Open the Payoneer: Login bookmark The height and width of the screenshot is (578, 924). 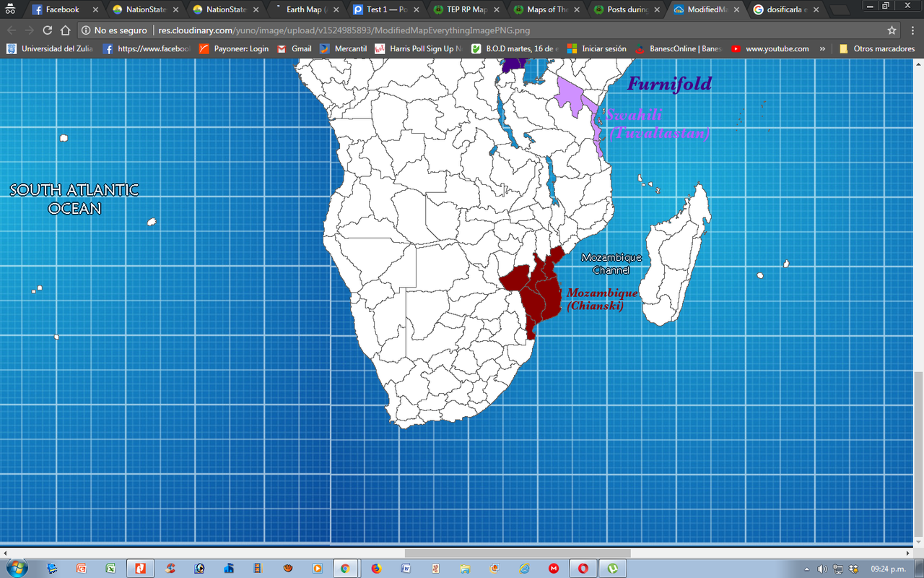[233, 49]
